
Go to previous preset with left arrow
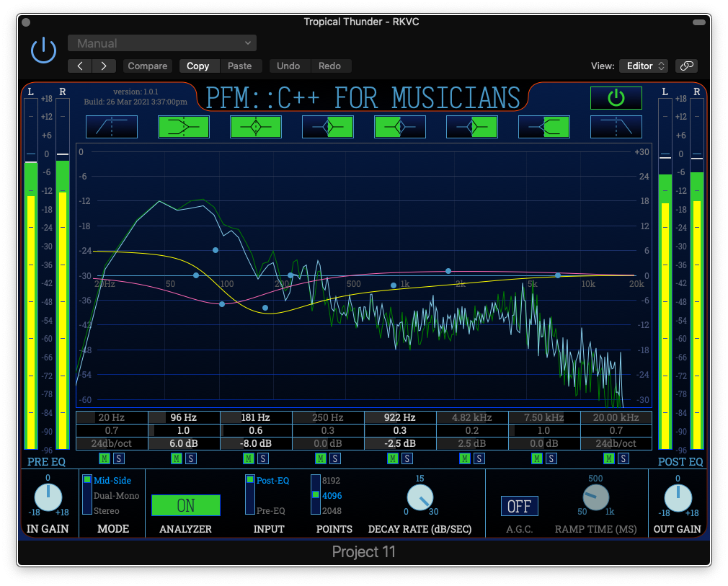(x=80, y=66)
